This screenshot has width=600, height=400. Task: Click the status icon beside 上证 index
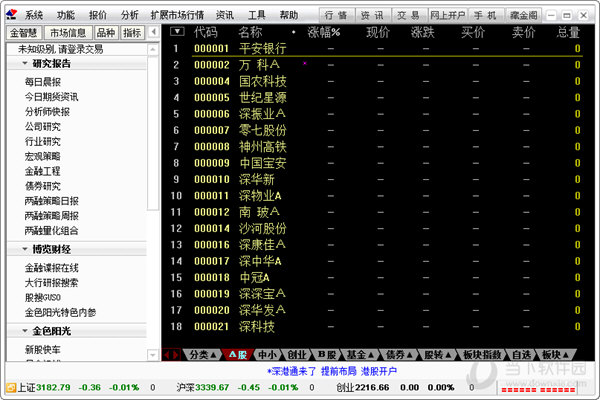(x=11, y=387)
